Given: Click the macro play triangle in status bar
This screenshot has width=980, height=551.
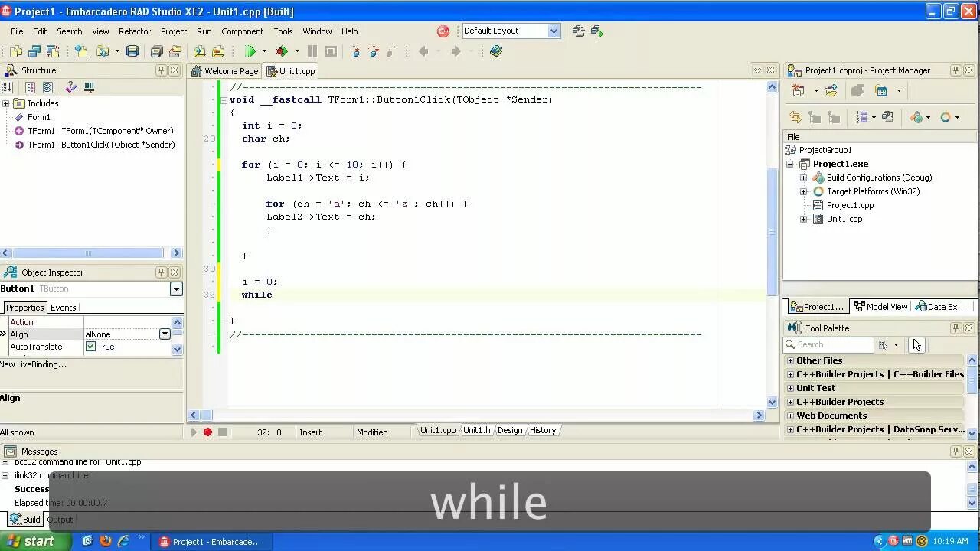Looking at the screenshot, I should [x=194, y=432].
